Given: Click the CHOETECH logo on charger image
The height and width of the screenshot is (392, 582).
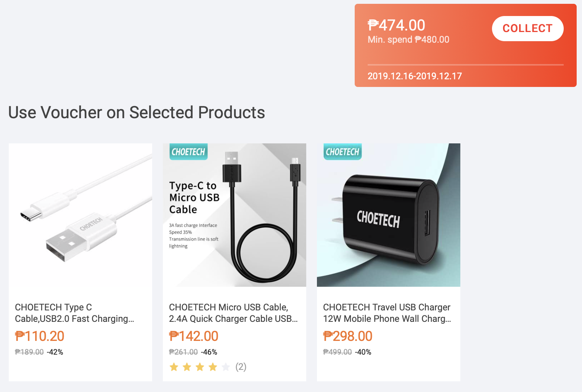Looking at the screenshot, I should pos(342,152).
